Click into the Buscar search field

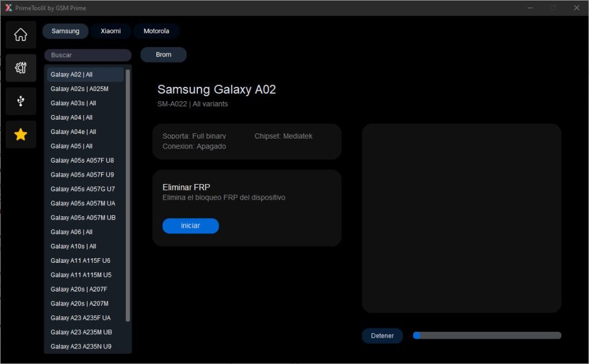pyautogui.click(x=87, y=55)
